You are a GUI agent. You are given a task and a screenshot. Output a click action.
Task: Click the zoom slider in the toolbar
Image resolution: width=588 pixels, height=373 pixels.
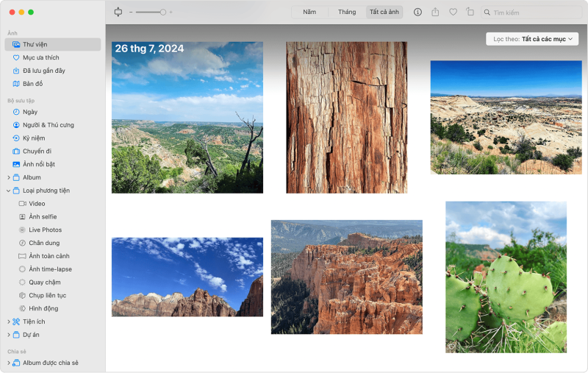point(151,12)
